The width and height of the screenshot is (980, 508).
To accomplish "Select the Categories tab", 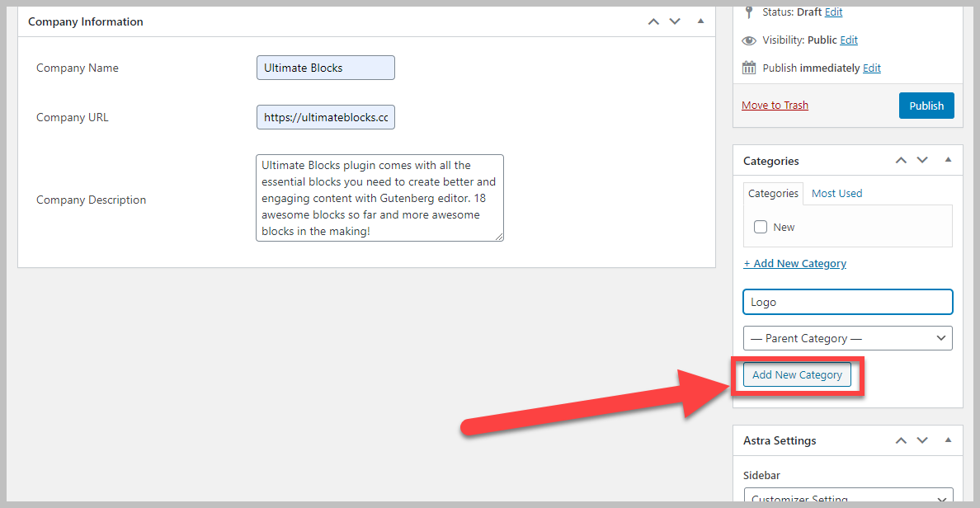I will [773, 194].
